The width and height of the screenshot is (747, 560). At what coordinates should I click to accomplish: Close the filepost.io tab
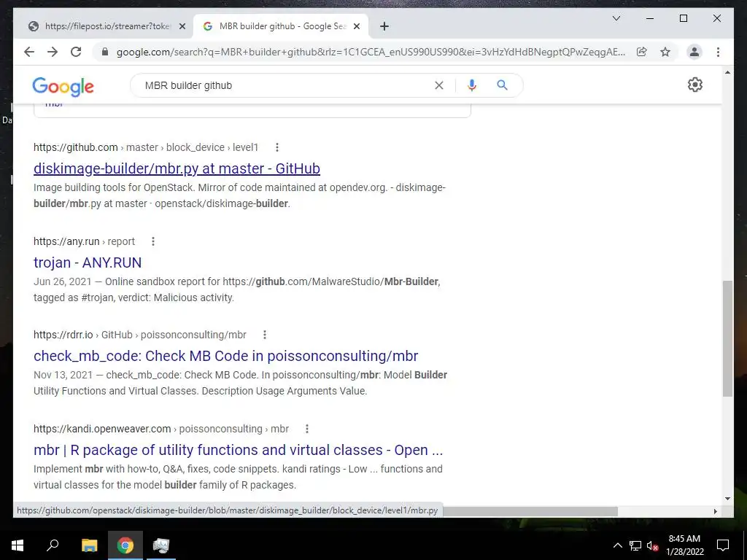point(182,27)
